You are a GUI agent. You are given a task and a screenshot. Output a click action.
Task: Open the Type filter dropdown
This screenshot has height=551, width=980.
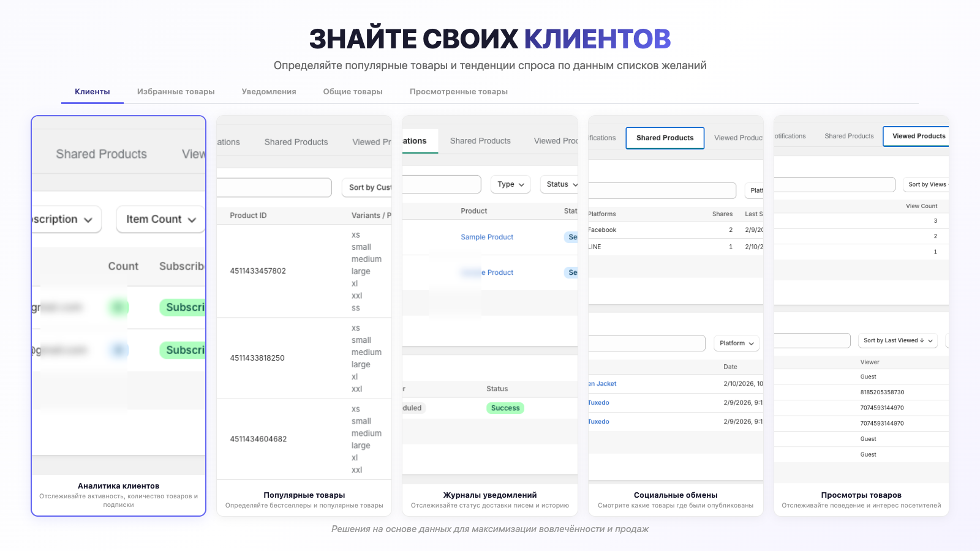point(510,184)
